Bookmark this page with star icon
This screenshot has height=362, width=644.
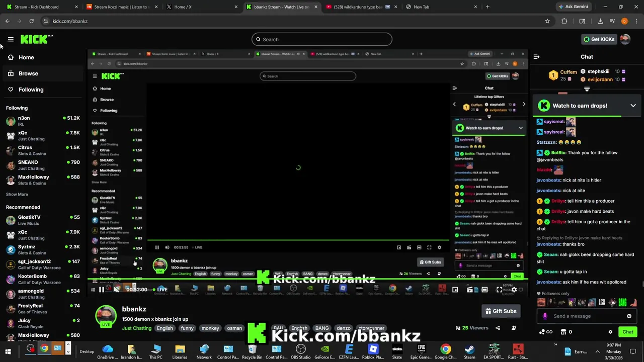click(x=547, y=21)
